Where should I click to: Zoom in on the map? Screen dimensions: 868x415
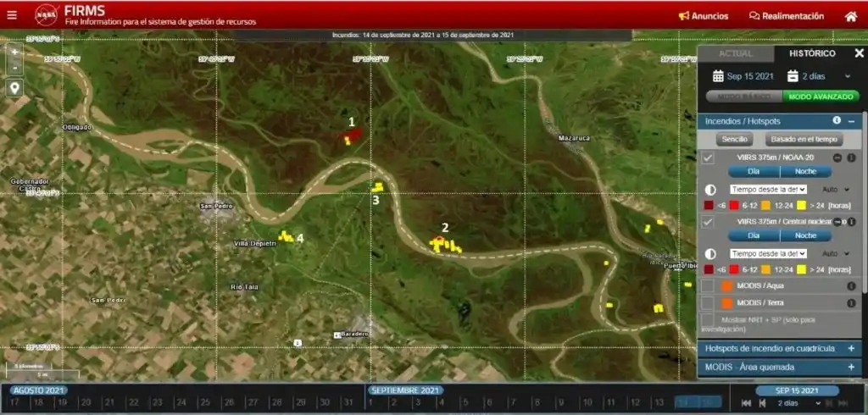point(14,52)
